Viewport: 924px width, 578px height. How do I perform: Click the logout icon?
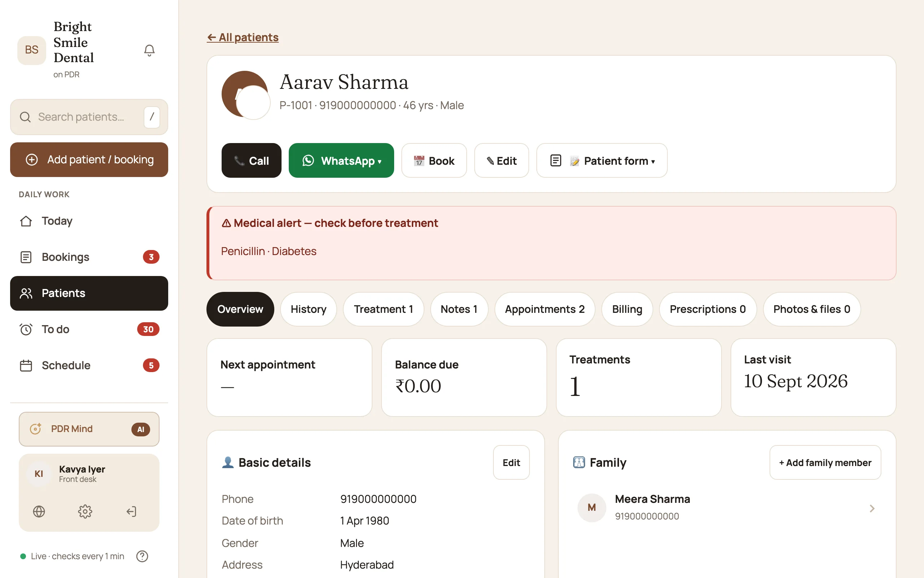pos(131,511)
